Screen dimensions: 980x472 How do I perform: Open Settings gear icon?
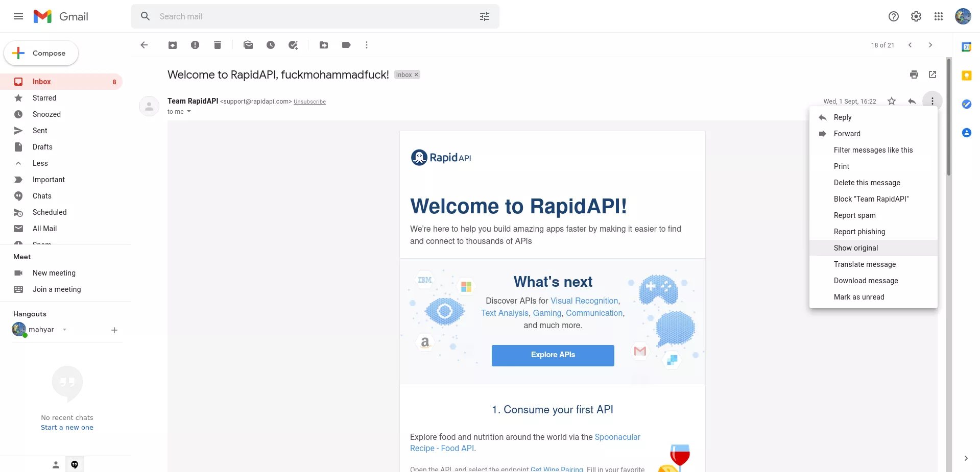click(x=916, y=16)
